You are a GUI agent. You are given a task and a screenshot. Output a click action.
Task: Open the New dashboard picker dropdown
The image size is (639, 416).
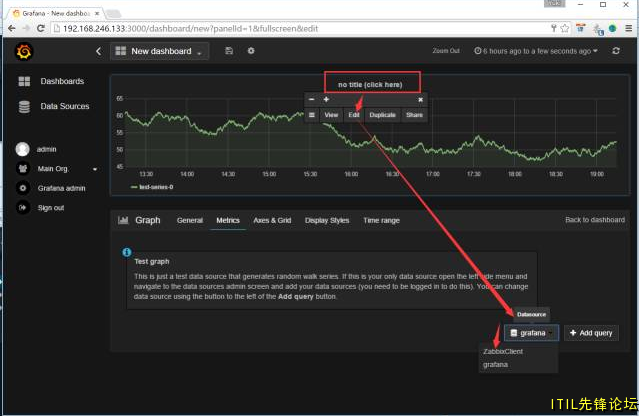pos(159,51)
